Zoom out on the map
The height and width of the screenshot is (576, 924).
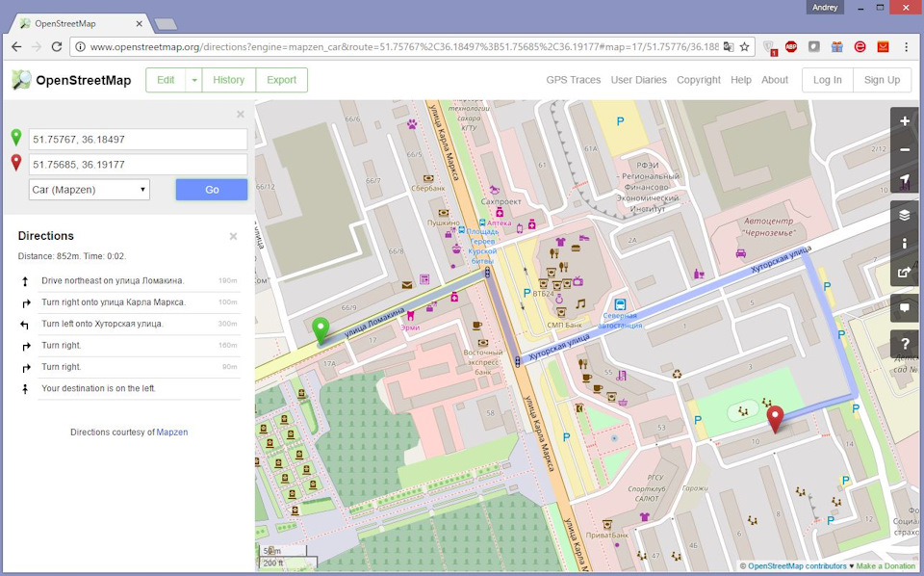905,149
